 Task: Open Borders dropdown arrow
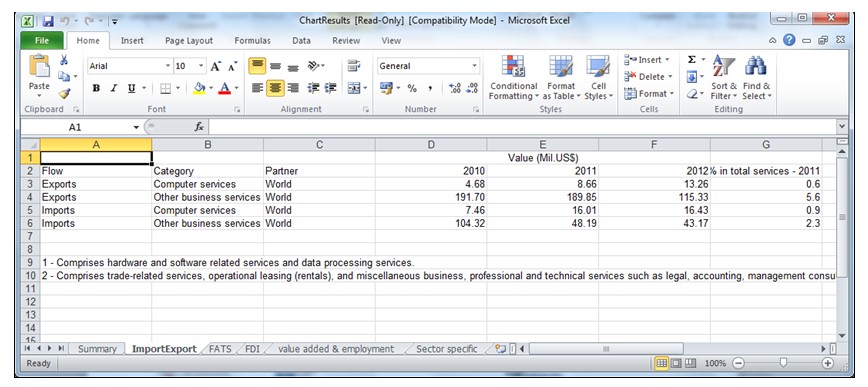(178, 88)
